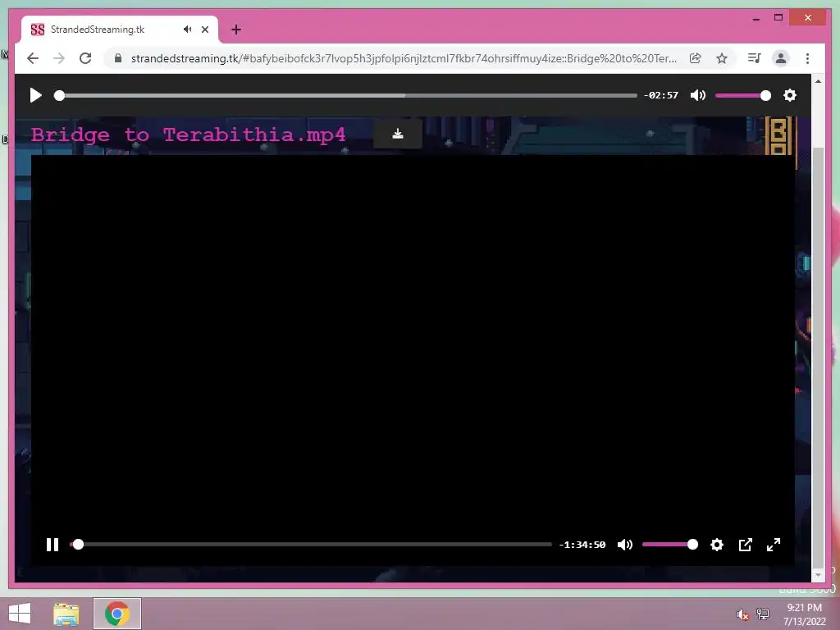Maximize the Chrome window
840x630 pixels.
pyautogui.click(x=778, y=18)
